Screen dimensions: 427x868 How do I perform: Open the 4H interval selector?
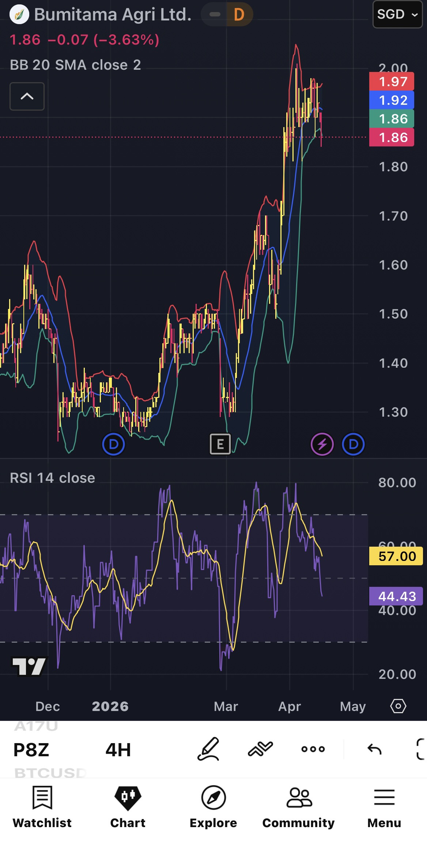pyautogui.click(x=118, y=750)
